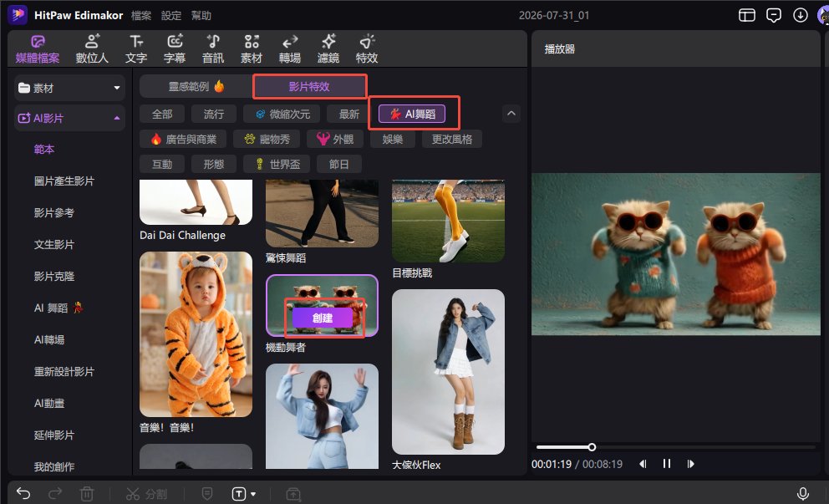Select the 全部 category filter

162,114
